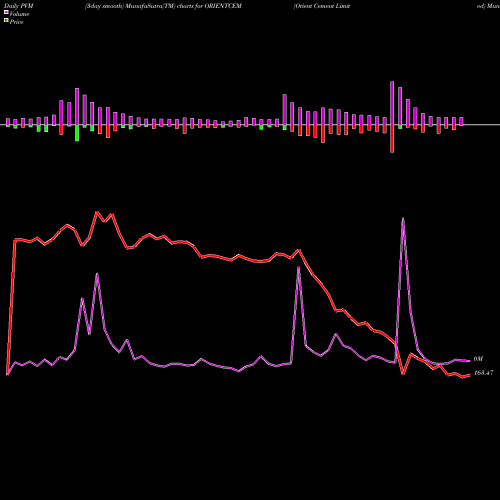Select the Price legend label

(16, 22)
